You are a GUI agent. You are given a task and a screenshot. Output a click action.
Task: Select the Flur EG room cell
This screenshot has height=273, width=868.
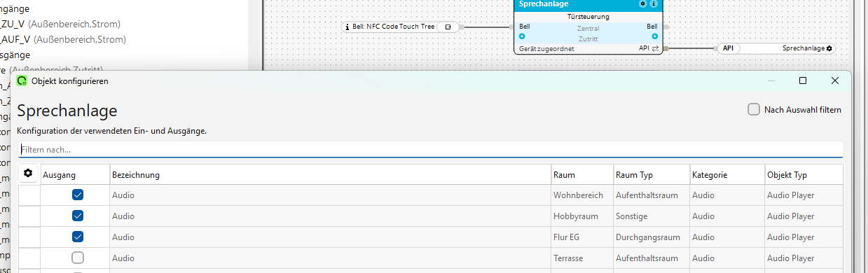pyautogui.click(x=582, y=237)
